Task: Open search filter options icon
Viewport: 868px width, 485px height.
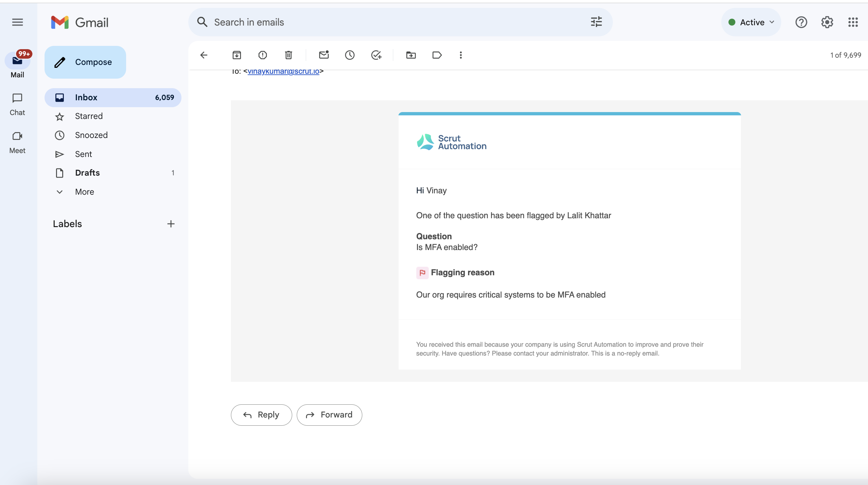Action: pyautogui.click(x=596, y=22)
